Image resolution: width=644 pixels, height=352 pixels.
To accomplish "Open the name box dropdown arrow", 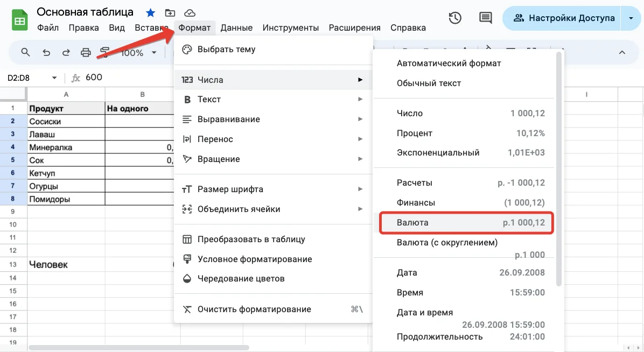I will [54, 78].
